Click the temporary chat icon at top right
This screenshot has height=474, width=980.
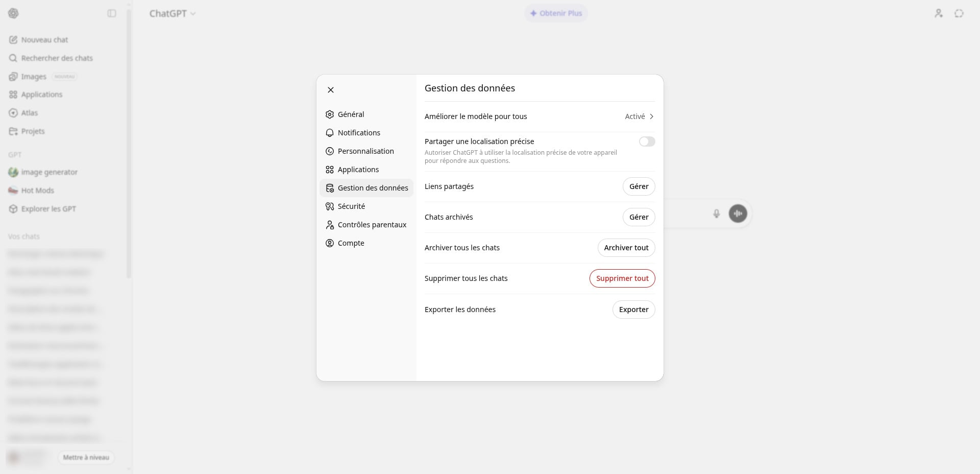pos(959,13)
